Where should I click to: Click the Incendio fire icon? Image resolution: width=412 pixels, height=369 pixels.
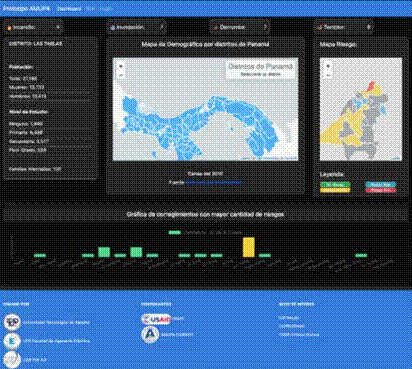[x=9, y=28]
